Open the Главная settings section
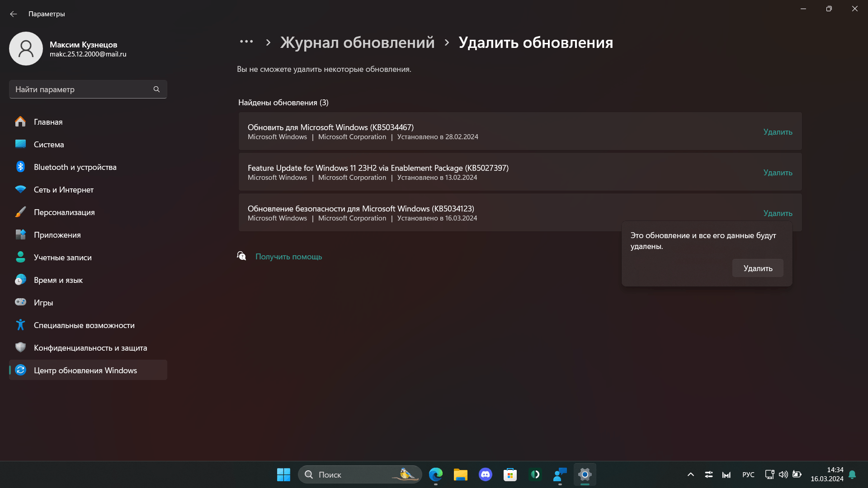This screenshot has width=868, height=488. point(88,122)
